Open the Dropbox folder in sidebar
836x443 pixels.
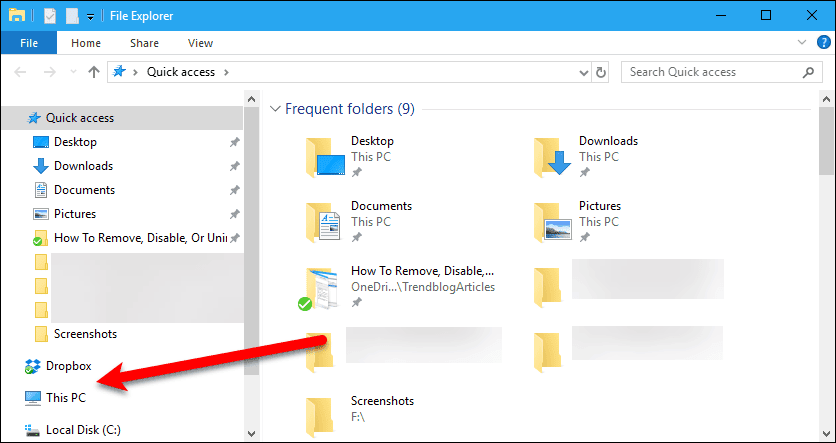pyautogui.click(x=68, y=366)
